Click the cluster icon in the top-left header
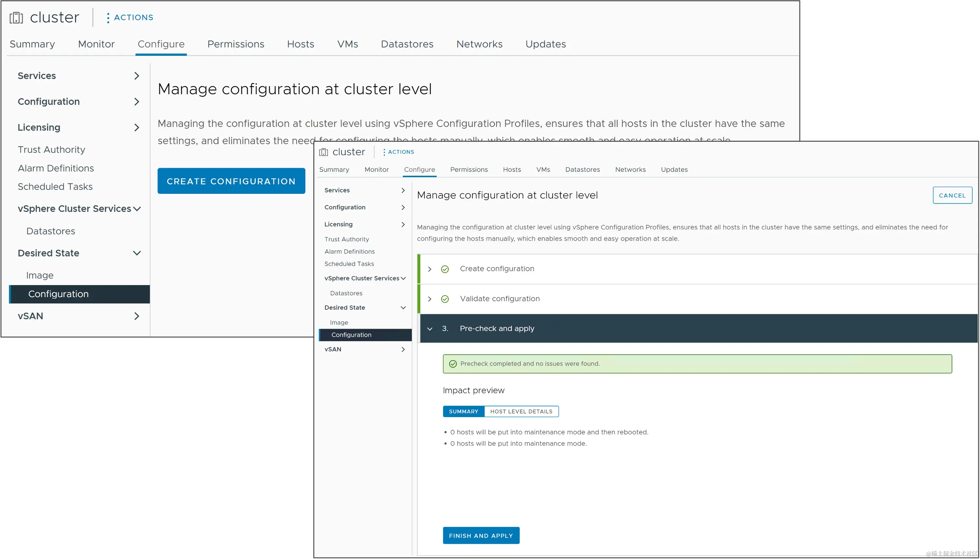This screenshot has height=559, width=980. tap(16, 17)
